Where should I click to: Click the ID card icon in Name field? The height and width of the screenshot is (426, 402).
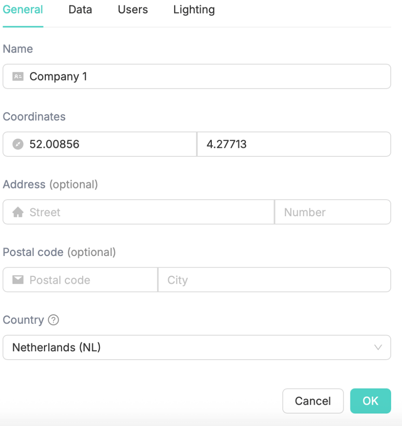pos(18,77)
